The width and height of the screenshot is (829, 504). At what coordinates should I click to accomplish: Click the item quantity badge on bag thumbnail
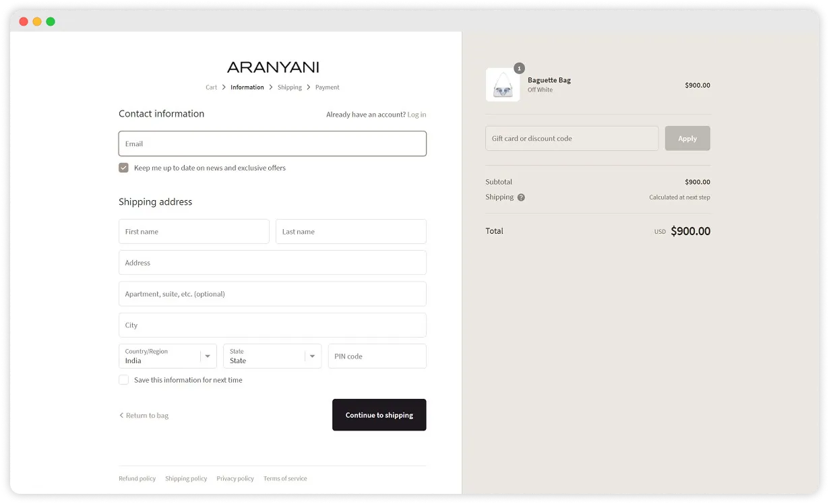[x=519, y=68]
